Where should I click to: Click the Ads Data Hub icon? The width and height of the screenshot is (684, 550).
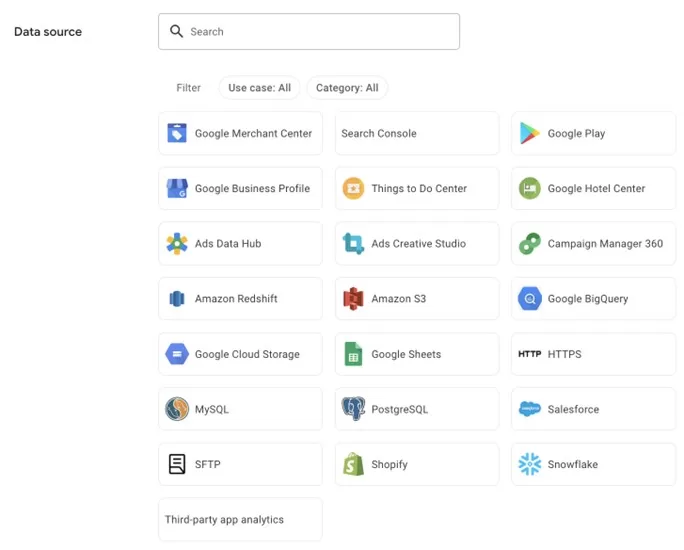pos(177,243)
